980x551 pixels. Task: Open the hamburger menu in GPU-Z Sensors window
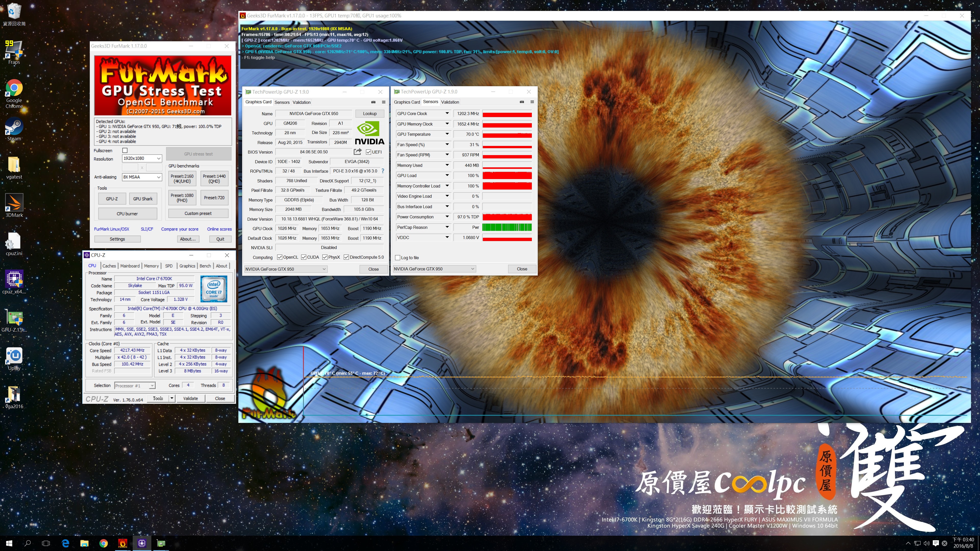(532, 102)
